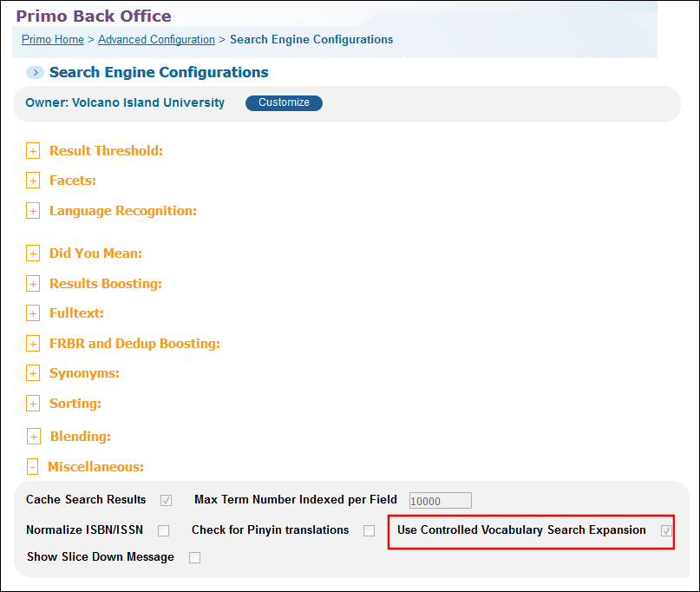
Task: Enable the Show Slice Down Message checkbox
Action: click(x=194, y=557)
